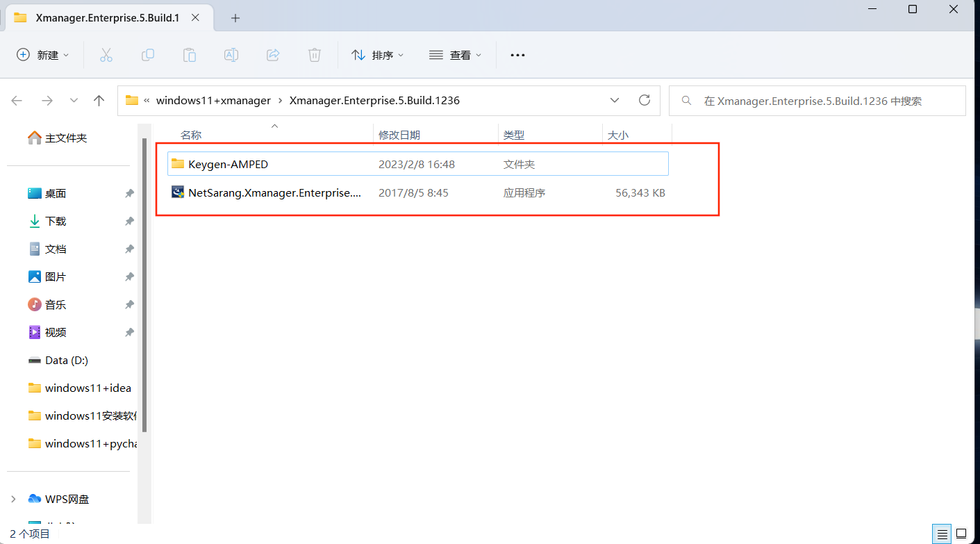Click the Cut scissors icon
The image size is (980, 544).
pyautogui.click(x=106, y=55)
